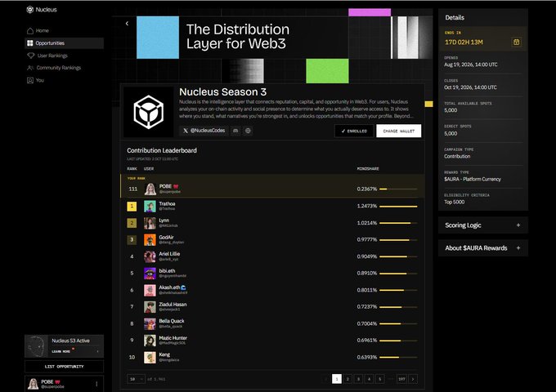This screenshot has height=392, width=556.
Task: Click the Home house icon
Action: (30, 31)
